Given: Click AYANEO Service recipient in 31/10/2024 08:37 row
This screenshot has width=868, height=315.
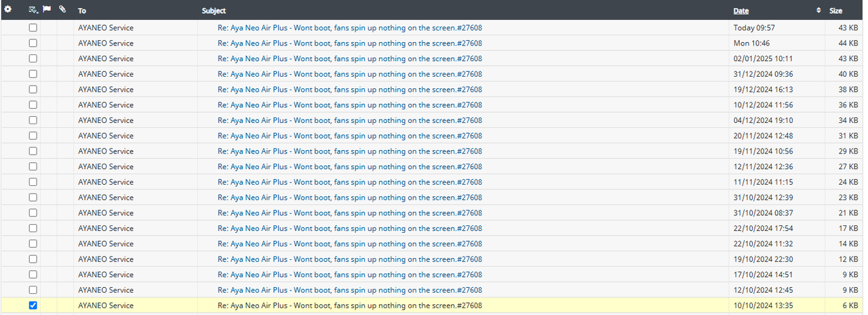Looking at the screenshot, I should [106, 212].
